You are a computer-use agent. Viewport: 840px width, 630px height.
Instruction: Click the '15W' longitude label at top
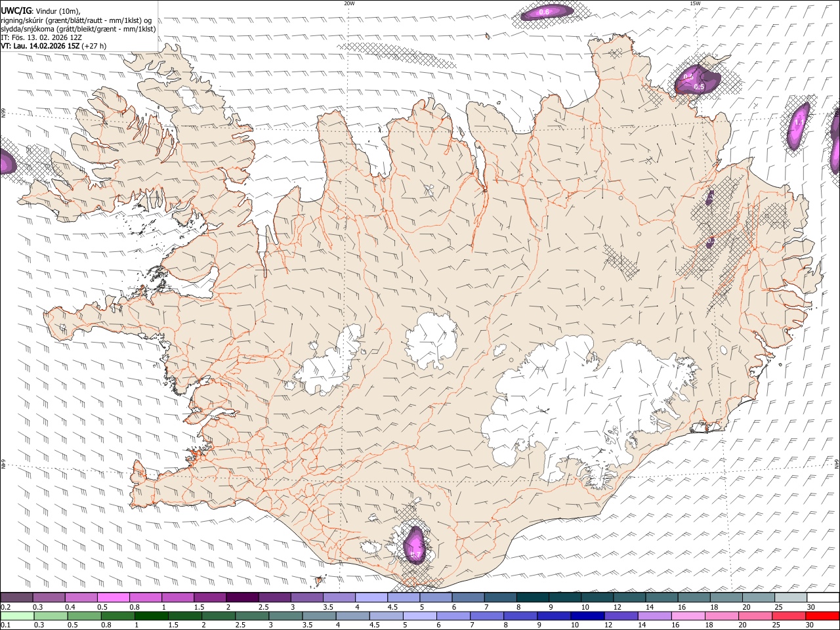point(694,3)
